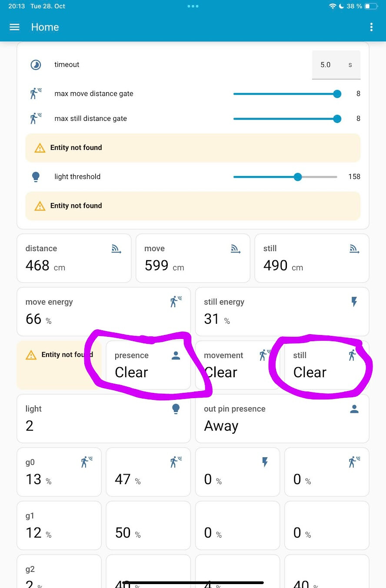Viewport: 386px width, 588px height.
Task: Open the movement Clear status card
Action: [237, 365]
